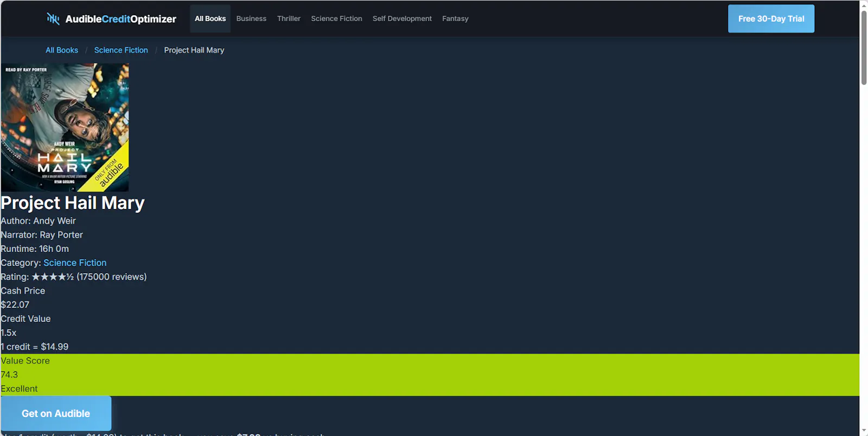Click the Free 30-Day Trial button
Screen dimensions: 868x436
(771, 18)
